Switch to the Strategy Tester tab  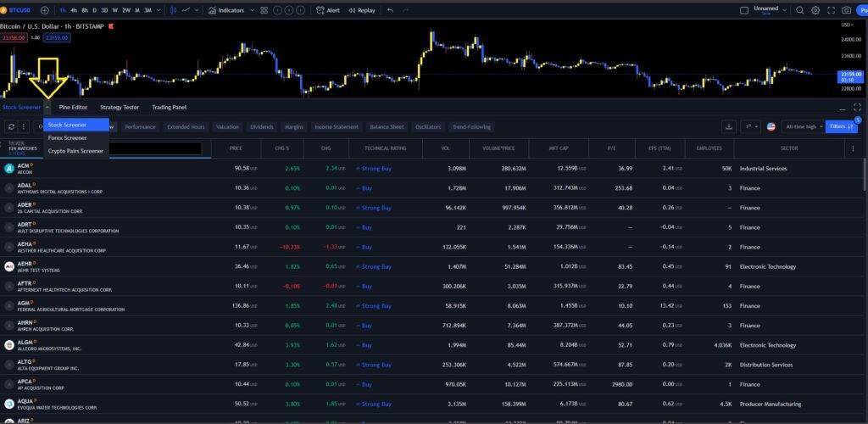click(120, 108)
